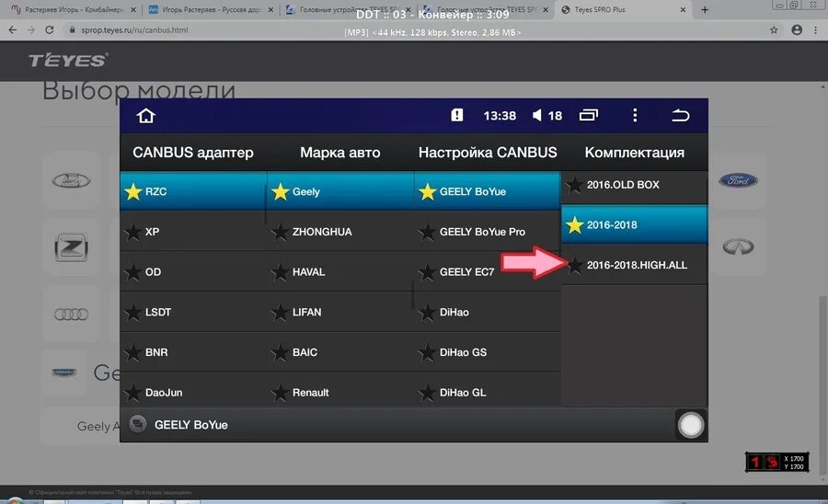Viewport: 828px width, 504px height.
Task: Tap the return arrow icon on the head unit
Action: pyautogui.click(x=681, y=115)
